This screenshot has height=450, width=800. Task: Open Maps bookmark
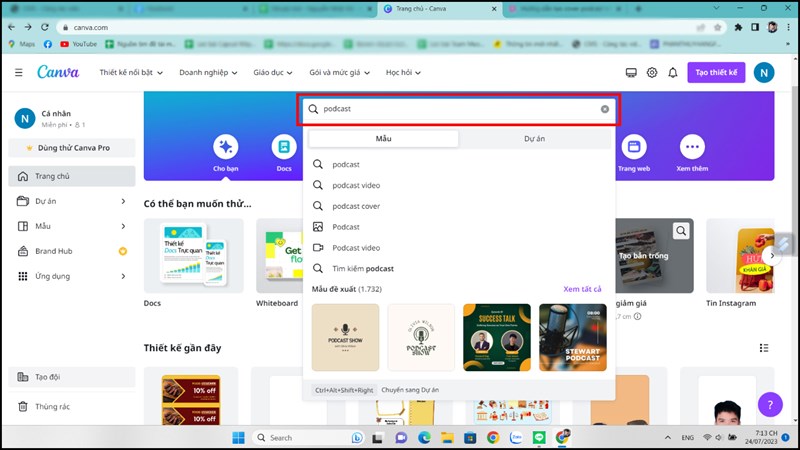[22, 44]
